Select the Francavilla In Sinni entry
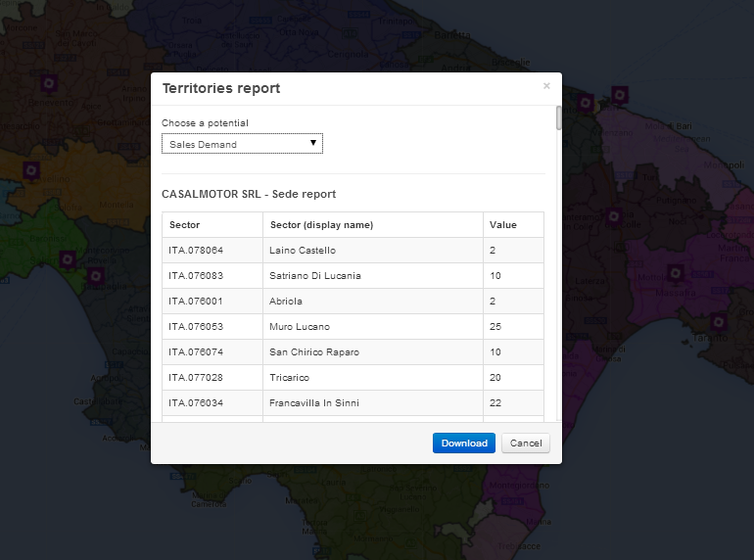Screen dimensions: 754x560 click(315, 403)
